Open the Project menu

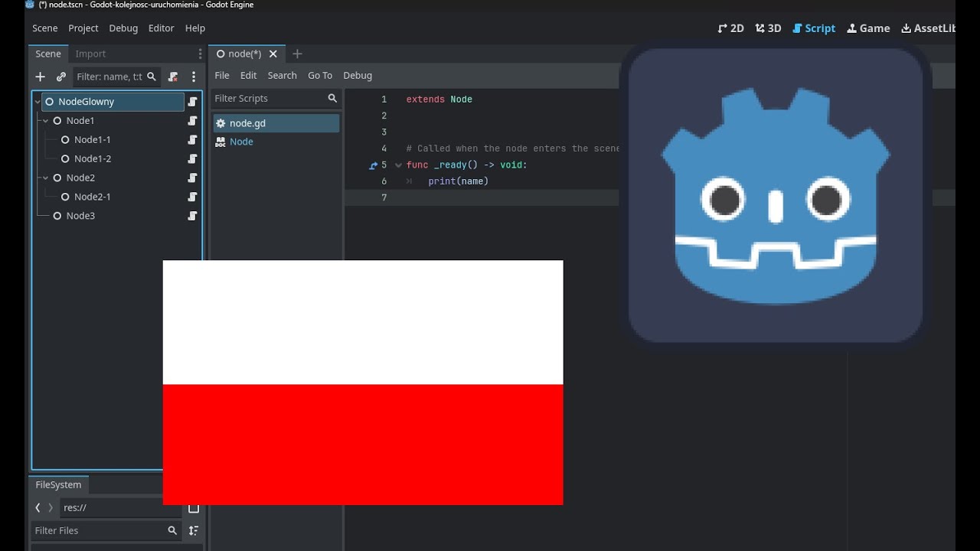tap(83, 28)
